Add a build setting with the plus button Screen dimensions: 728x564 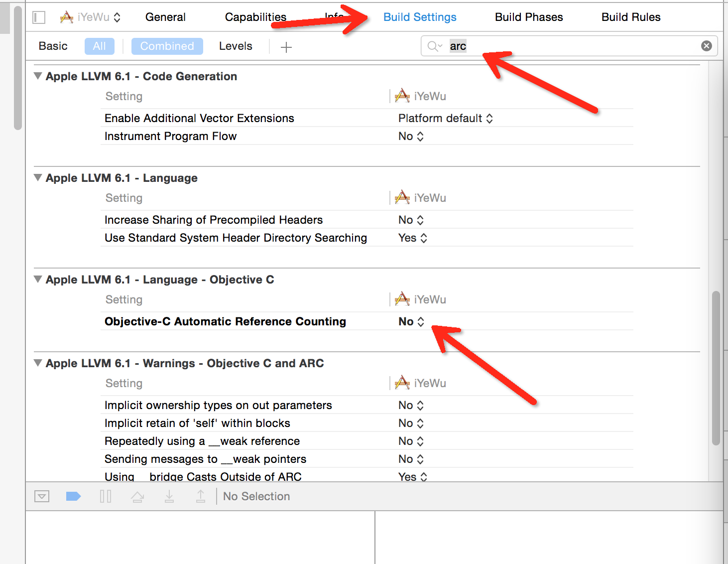(x=286, y=47)
